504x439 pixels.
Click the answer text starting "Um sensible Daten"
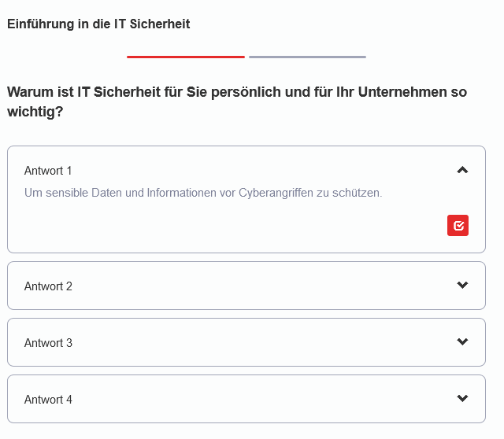tap(203, 193)
